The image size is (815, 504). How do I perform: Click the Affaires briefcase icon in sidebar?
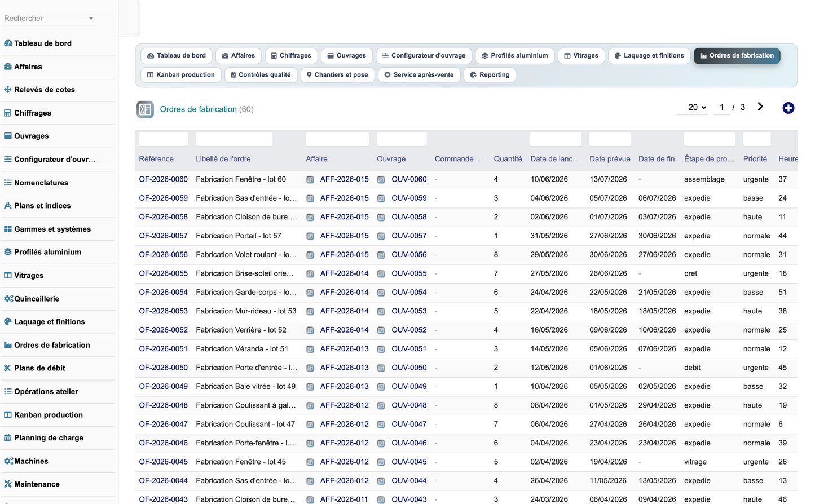click(x=8, y=67)
